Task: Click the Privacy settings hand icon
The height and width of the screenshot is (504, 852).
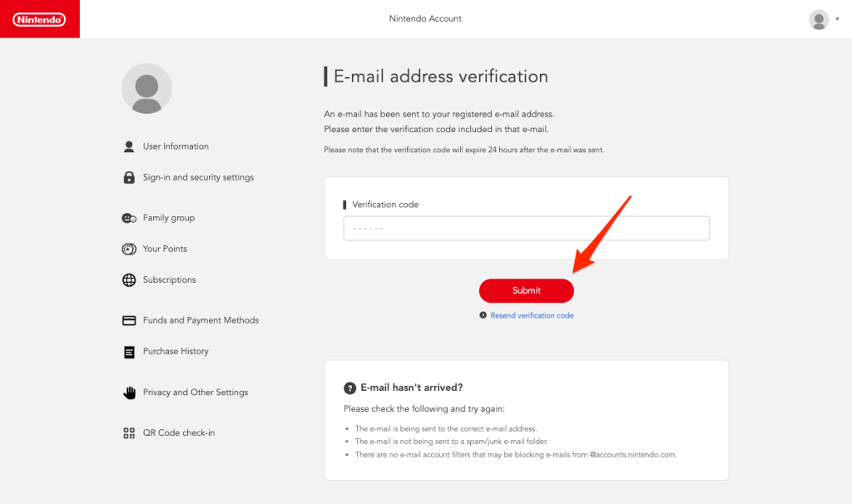Action: [129, 393]
